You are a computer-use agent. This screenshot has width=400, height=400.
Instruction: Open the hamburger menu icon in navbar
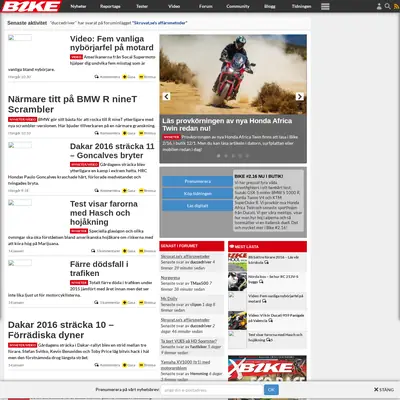point(325,6)
